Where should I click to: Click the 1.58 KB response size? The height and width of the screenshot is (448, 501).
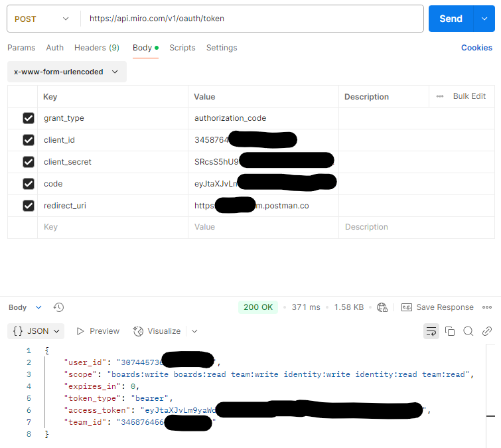(349, 307)
